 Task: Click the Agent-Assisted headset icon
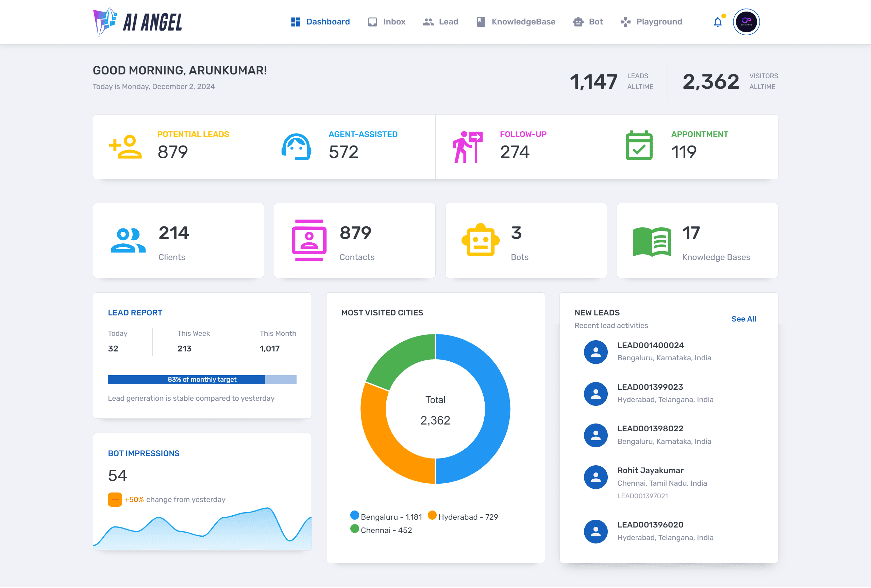coord(296,147)
